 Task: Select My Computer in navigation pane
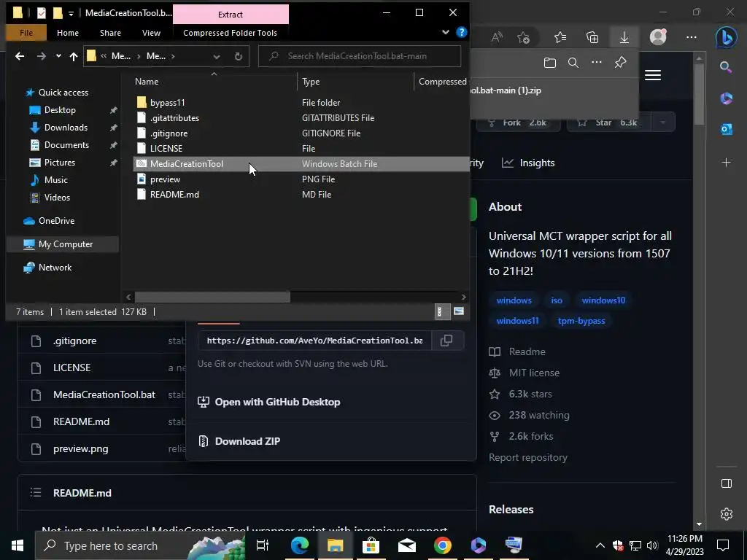(63, 244)
